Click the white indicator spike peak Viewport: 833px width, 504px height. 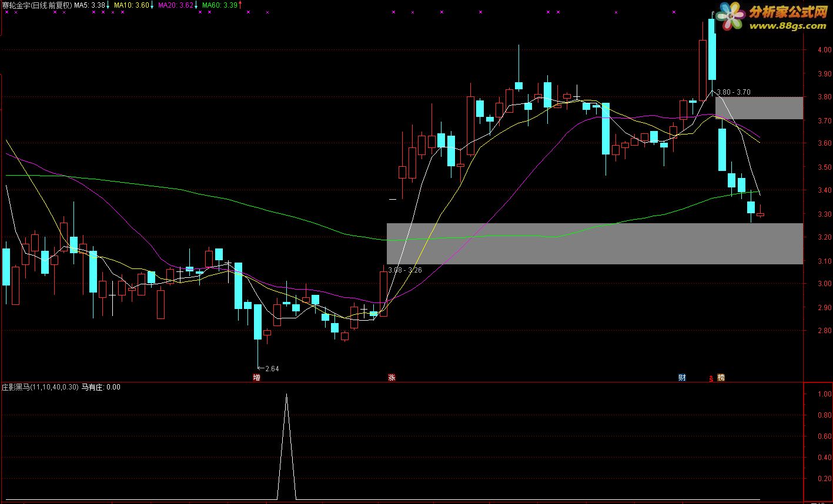coord(286,395)
